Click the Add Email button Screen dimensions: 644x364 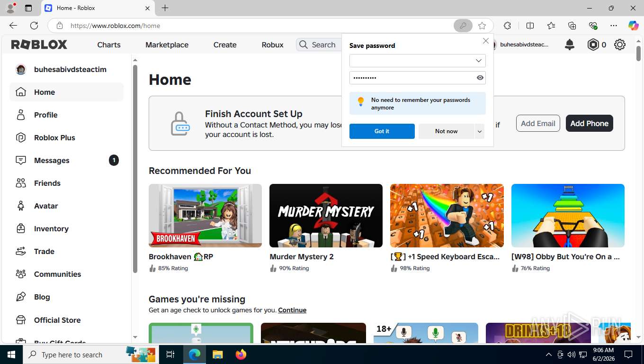pos(538,123)
